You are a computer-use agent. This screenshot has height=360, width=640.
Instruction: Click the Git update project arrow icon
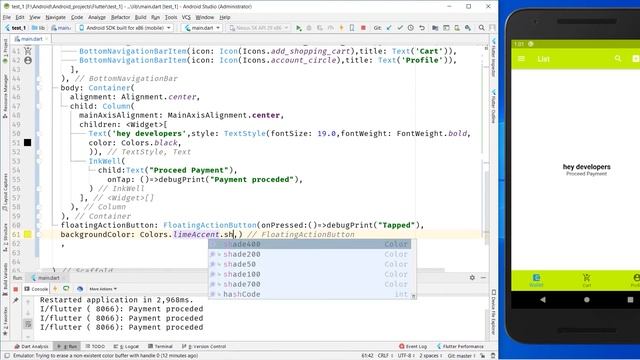(389, 28)
